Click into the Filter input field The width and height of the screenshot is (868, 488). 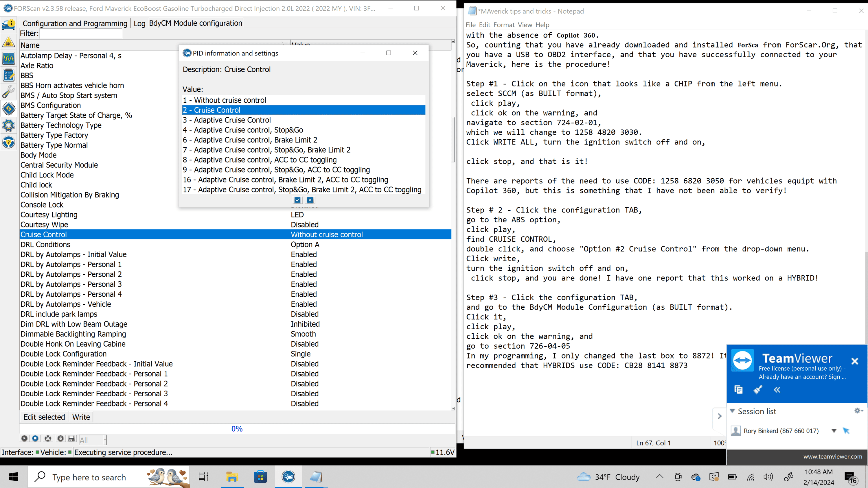[x=81, y=33]
